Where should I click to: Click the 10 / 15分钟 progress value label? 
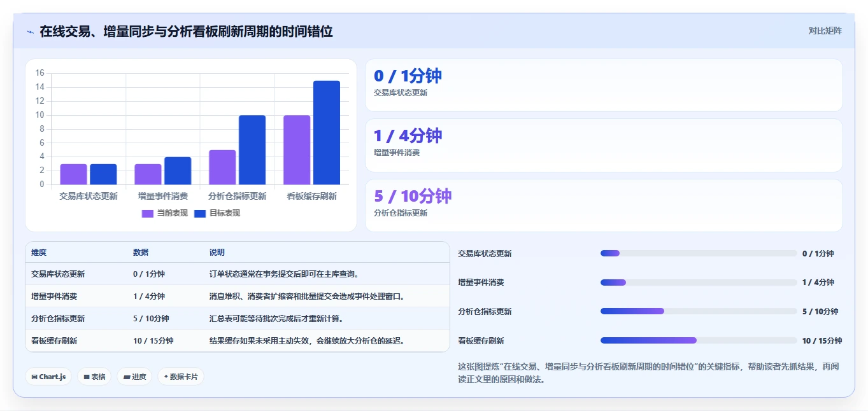pos(822,341)
